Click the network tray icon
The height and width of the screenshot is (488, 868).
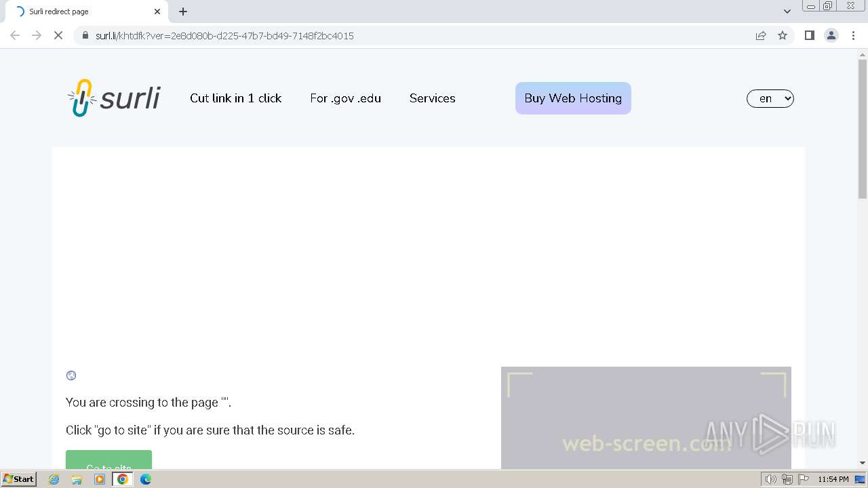787,479
